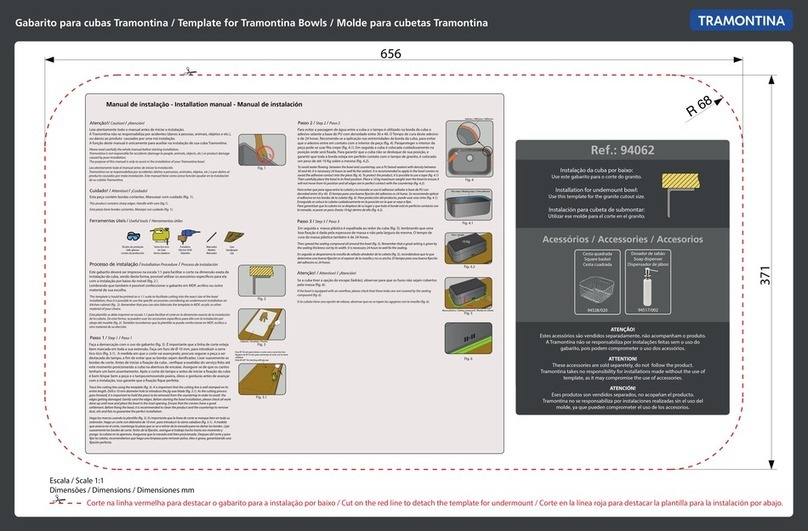Click the safety goggles tool icon
The width and height of the screenshot is (808, 531).
pyautogui.click(x=133, y=237)
